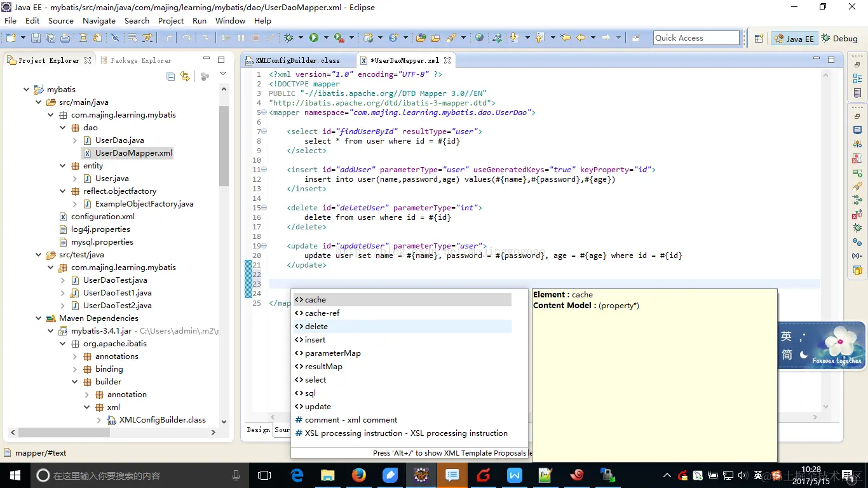Open the Window menu

coord(230,20)
